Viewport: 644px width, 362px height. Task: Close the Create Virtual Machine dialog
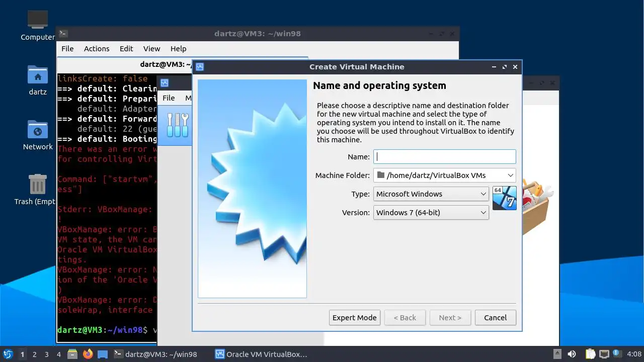click(x=515, y=67)
